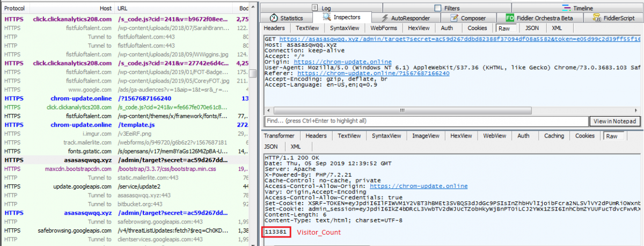Click the 113381 response body value

click(276, 232)
